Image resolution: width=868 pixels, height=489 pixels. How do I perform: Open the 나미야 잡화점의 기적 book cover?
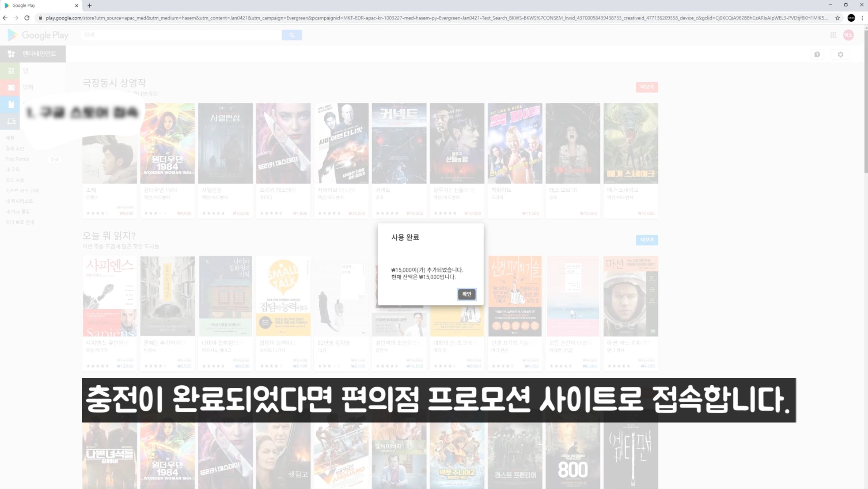tap(225, 296)
